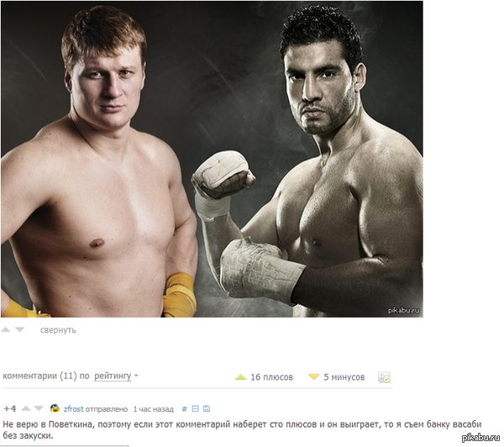Click the yellow triangle next to 5 минусов
Viewport: 504px width, 447px height.
(313, 376)
